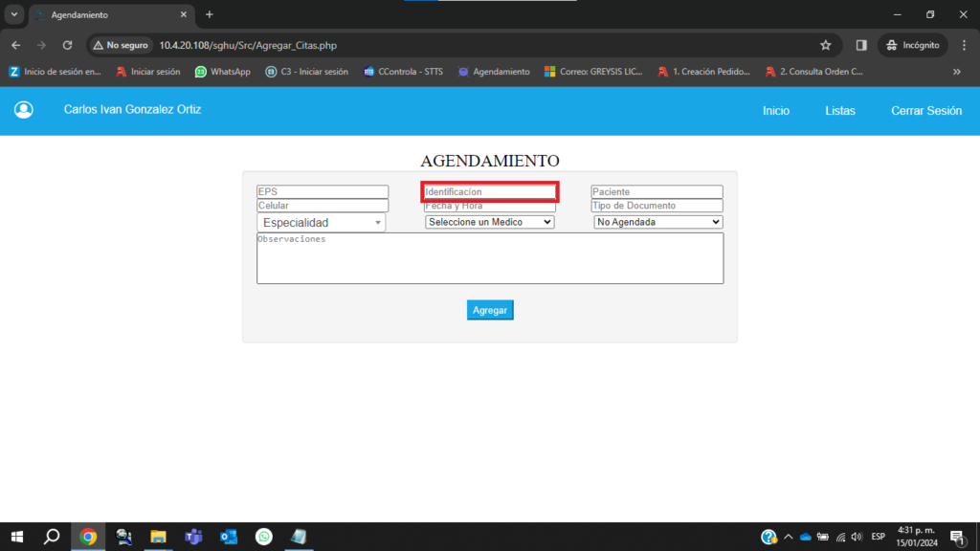Open the Chrome side panel icon
Image resolution: width=980 pixels, height=551 pixels.
coord(861,45)
